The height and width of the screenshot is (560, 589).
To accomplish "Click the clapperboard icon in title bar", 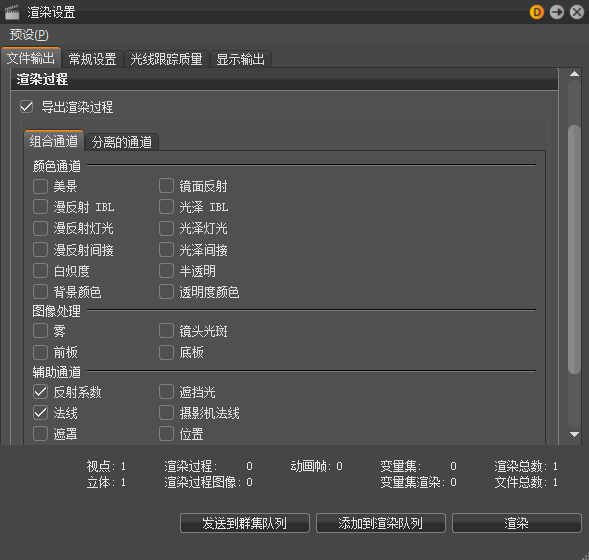I will pyautogui.click(x=12, y=12).
